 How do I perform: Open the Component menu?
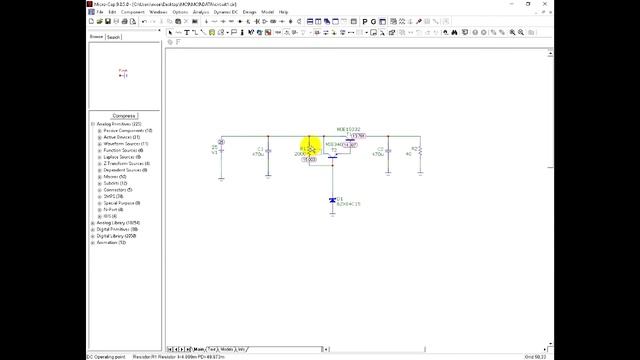coord(133,12)
